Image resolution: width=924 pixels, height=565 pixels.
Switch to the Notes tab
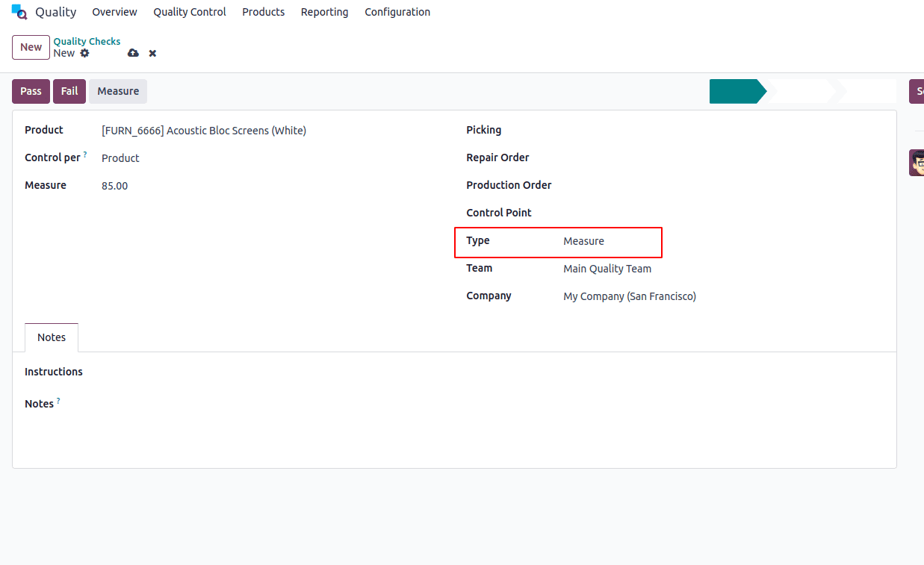[51, 337]
